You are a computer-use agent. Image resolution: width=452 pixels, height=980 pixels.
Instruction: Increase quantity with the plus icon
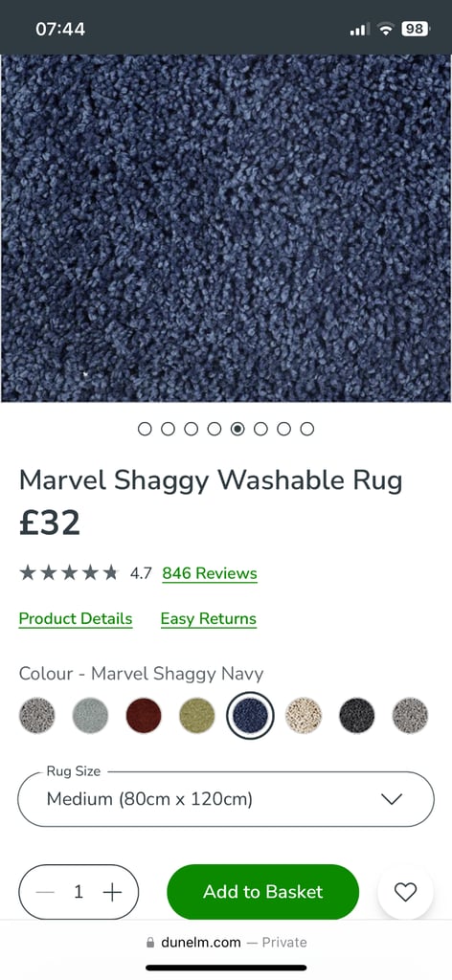tap(112, 892)
